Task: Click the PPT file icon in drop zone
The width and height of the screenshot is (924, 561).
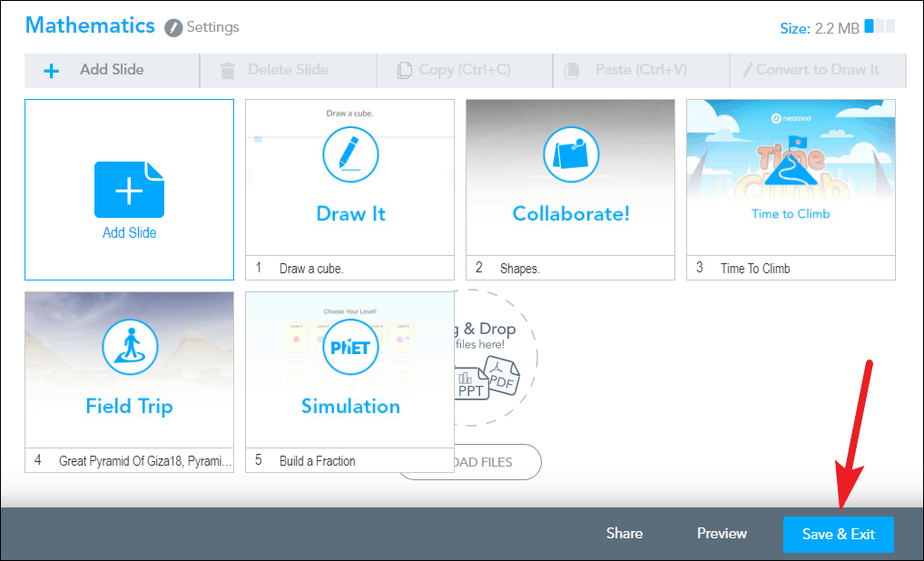Action: click(x=472, y=384)
